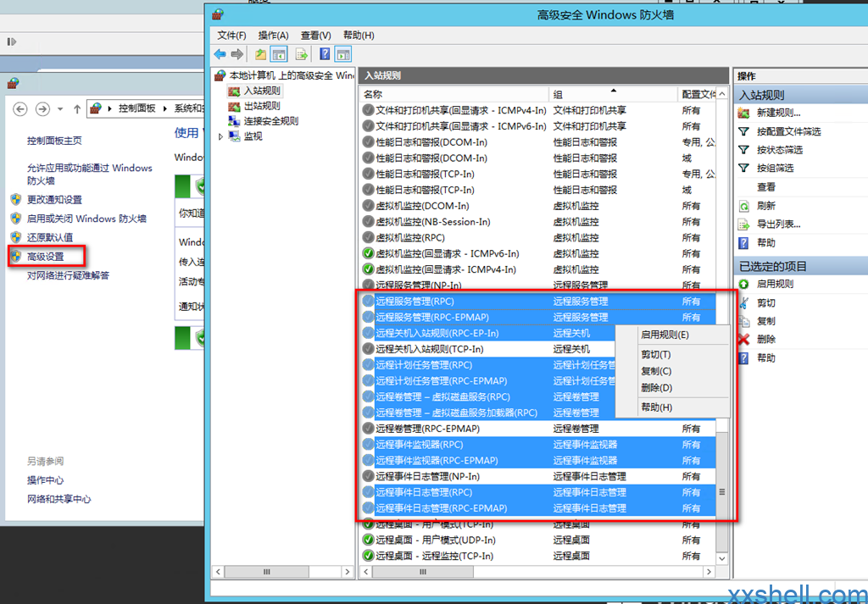Choose 删除(D) from the context menu
This screenshot has height=604, width=868.
click(672, 388)
